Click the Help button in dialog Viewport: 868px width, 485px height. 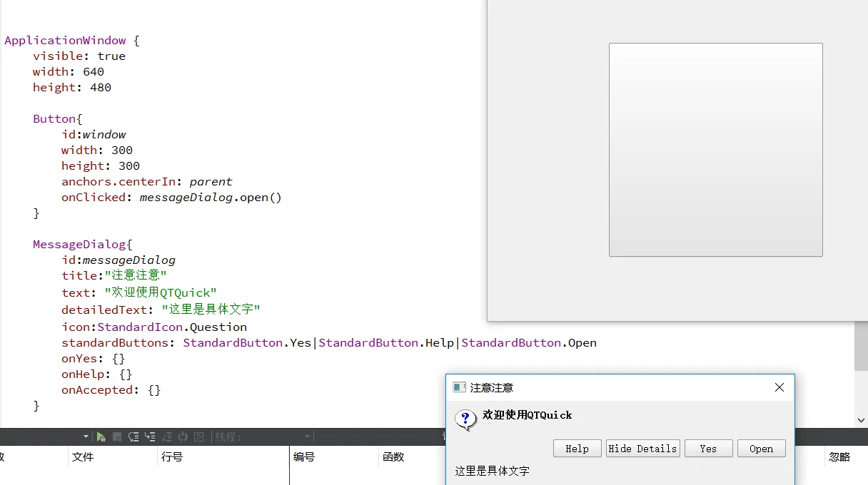(x=577, y=449)
